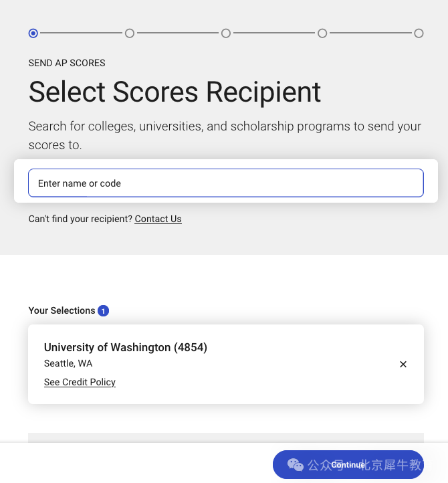Viewport: 448px width, 483px height.
Task: Go to the fourth progress step circle
Action: pyautogui.click(x=322, y=33)
